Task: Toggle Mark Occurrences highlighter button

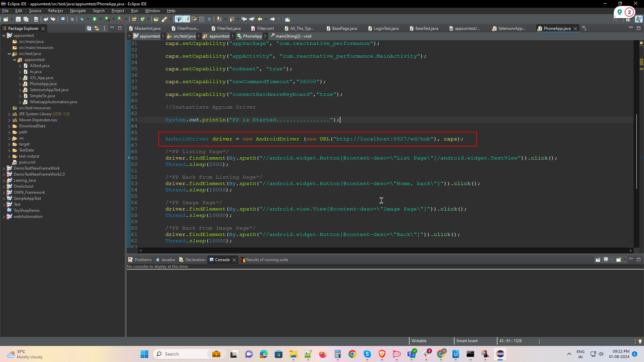Action: click(x=186, y=19)
